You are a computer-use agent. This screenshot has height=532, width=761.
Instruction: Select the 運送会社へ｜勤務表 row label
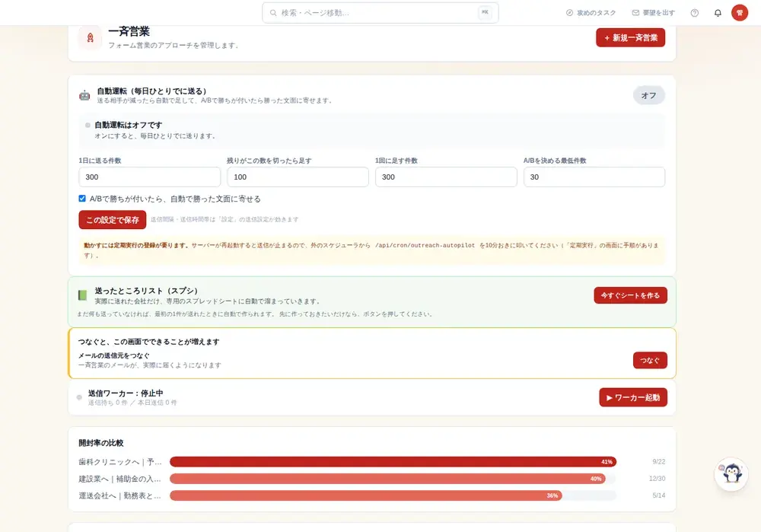point(120,495)
